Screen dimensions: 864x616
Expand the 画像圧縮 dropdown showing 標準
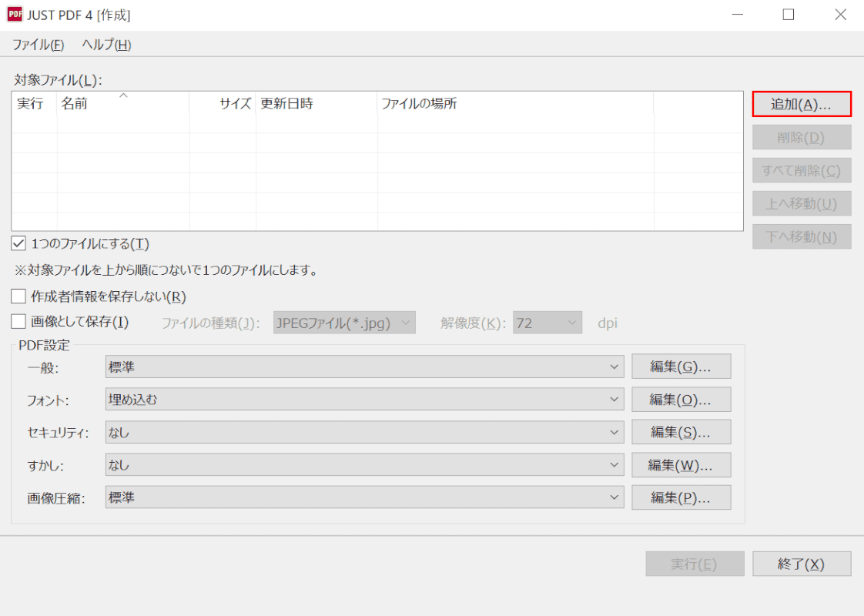(x=364, y=497)
